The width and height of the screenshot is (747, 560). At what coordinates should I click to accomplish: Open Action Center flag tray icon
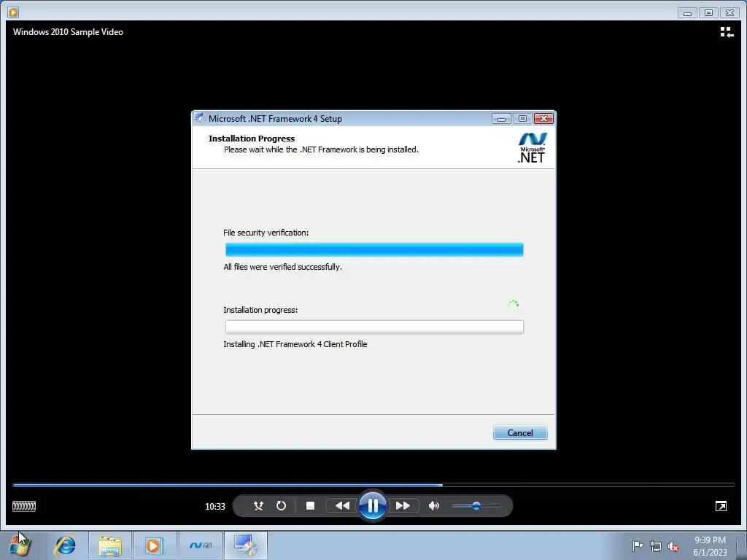(638, 545)
